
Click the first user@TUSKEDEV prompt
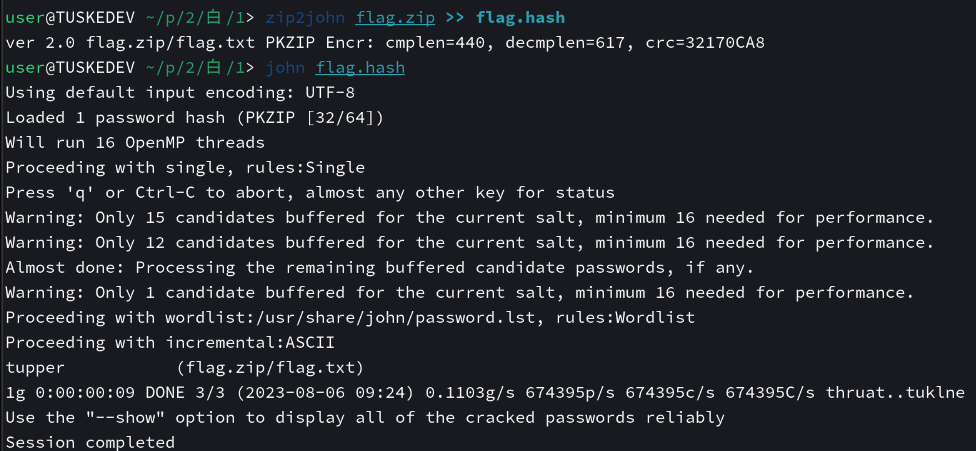click(70, 18)
